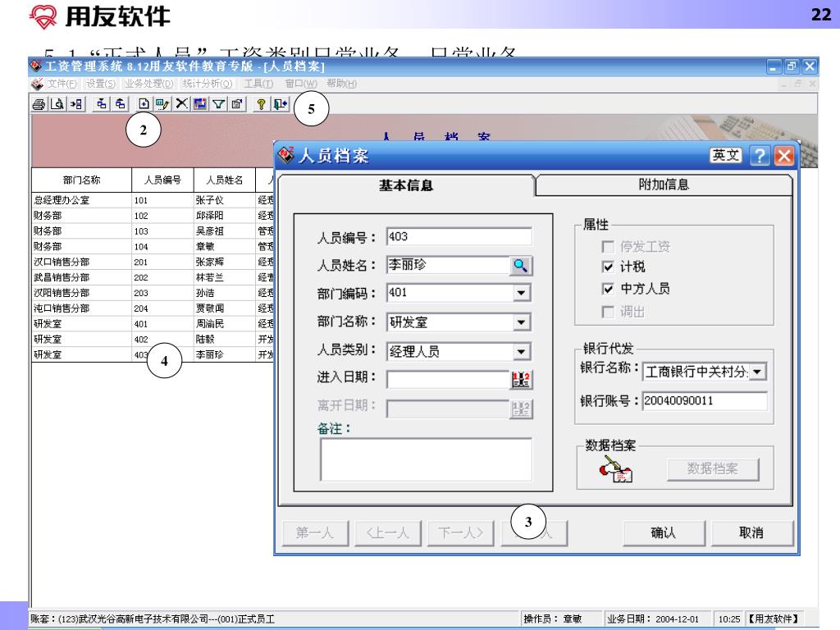This screenshot has width=840, height=630.
Task: Click the 人员姓名 column header
Action: 225,180
